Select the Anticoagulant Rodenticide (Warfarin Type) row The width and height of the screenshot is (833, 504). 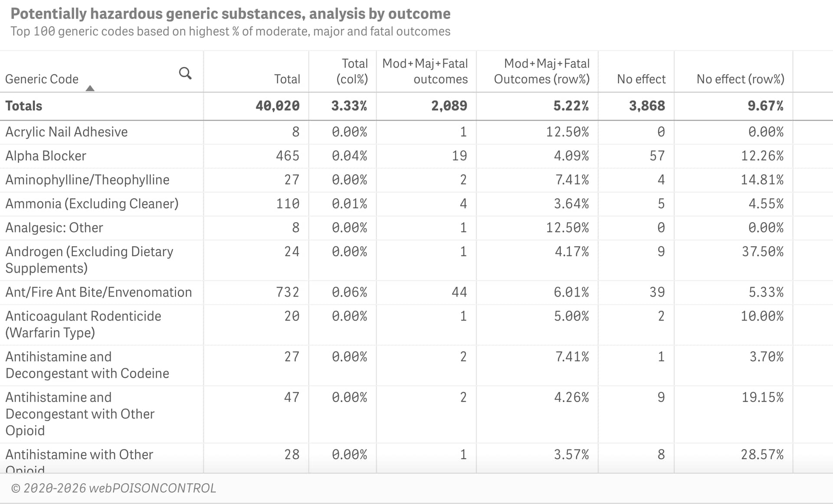[83, 324]
